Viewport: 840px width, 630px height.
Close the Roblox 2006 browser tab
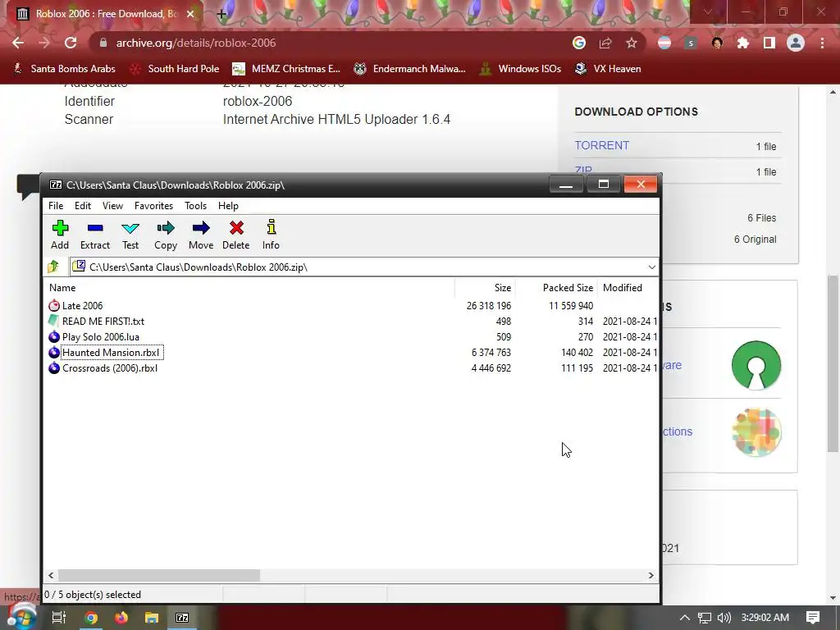[190, 14]
